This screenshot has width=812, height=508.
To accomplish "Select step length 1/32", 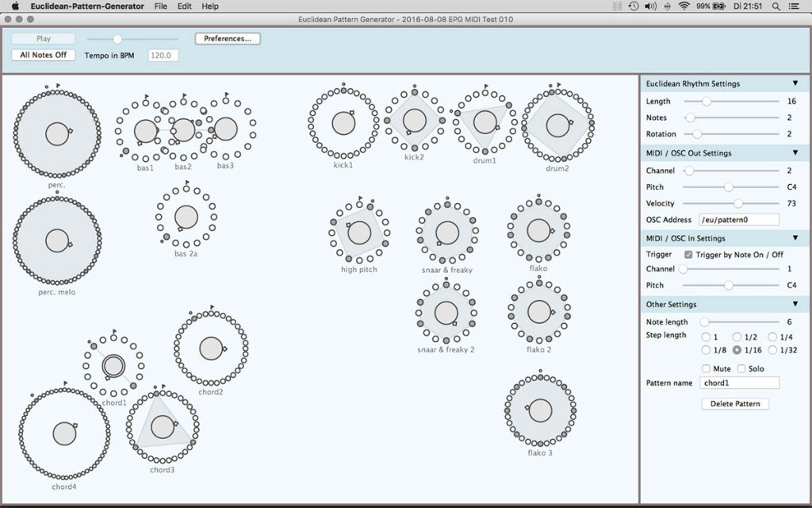I will pos(772,350).
